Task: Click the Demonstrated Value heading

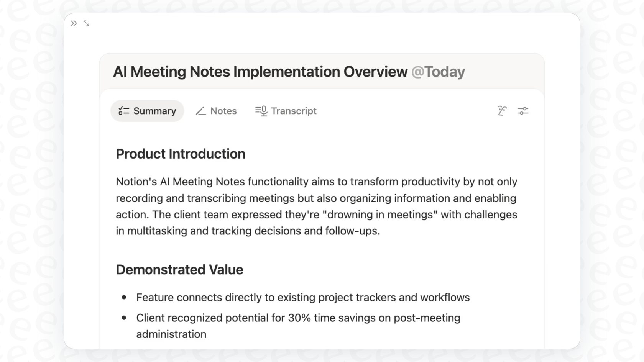Action: click(179, 269)
